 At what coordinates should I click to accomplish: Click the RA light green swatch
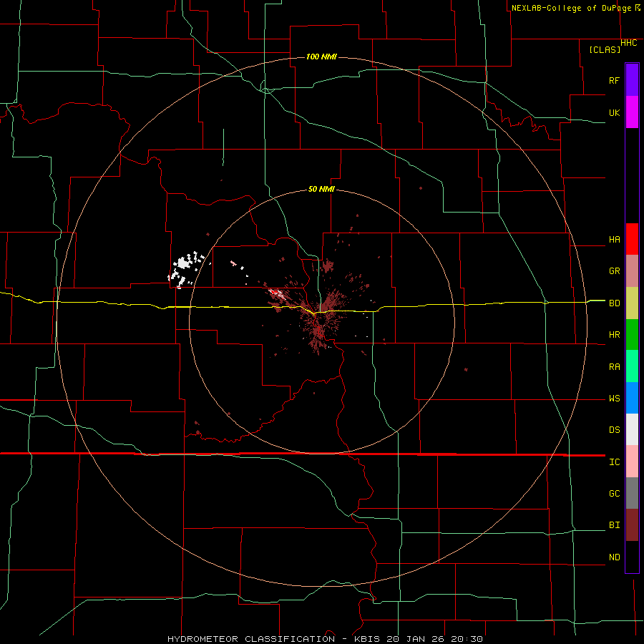click(x=632, y=366)
